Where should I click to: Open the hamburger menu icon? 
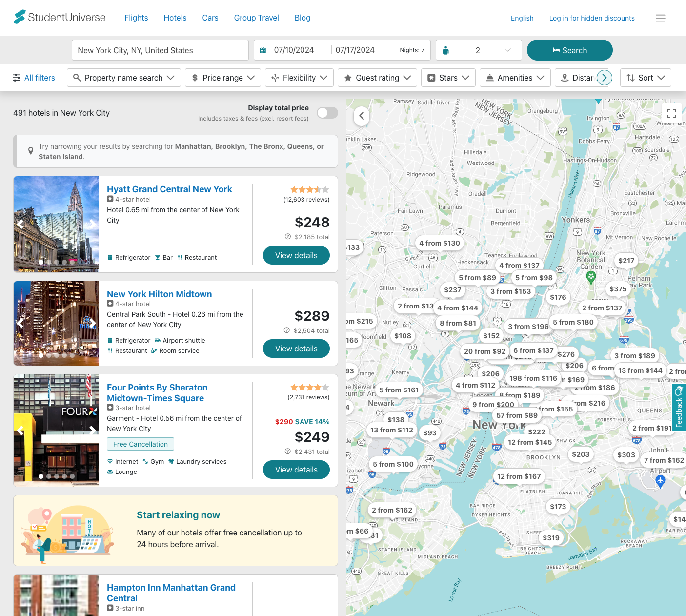(x=661, y=18)
